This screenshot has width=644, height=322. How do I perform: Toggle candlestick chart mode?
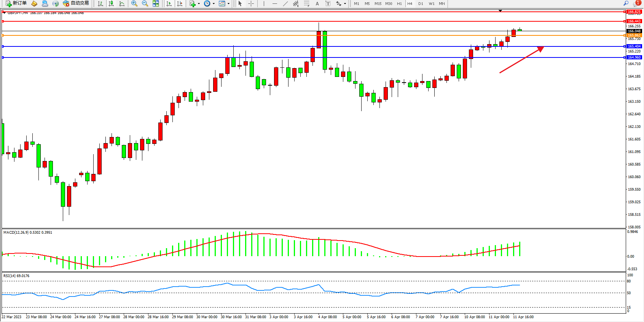click(111, 3)
